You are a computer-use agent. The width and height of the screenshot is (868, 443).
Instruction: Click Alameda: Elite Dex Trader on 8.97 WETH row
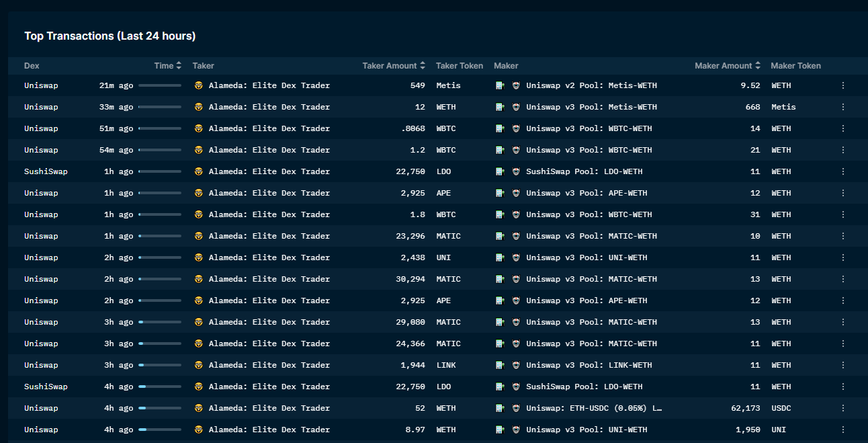(x=269, y=430)
